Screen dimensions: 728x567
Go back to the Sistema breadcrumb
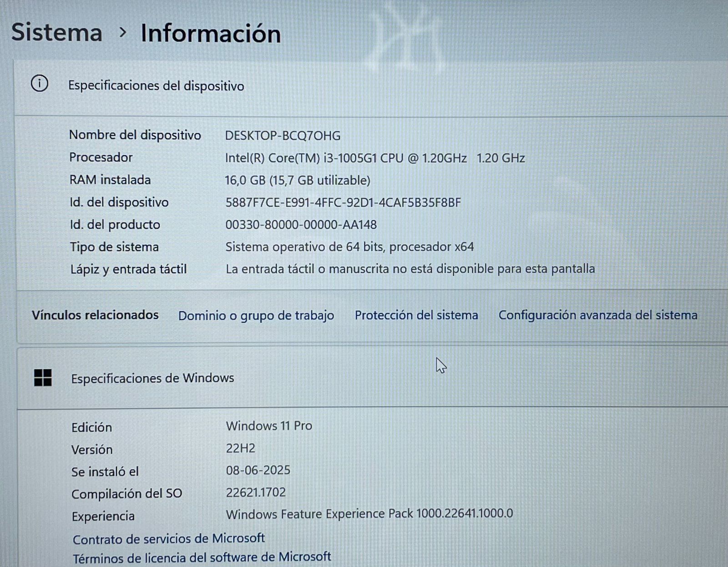[57, 33]
